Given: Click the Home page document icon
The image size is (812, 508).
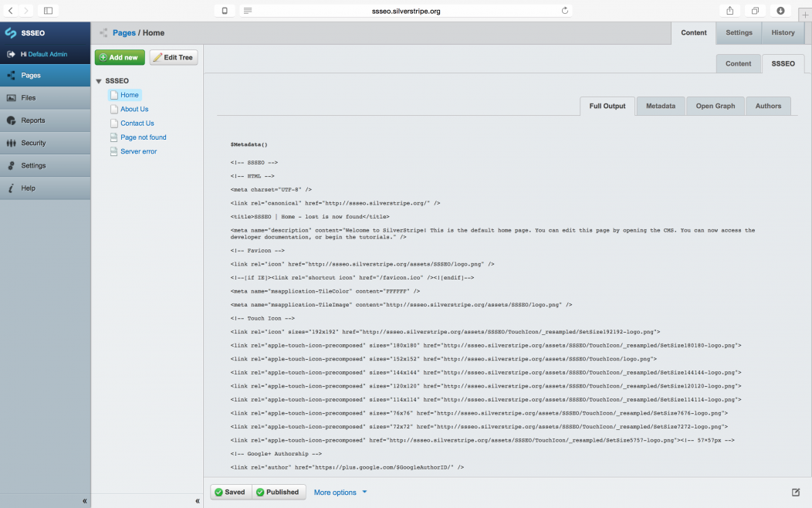Looking at the screenshot, I should point(114,95).
